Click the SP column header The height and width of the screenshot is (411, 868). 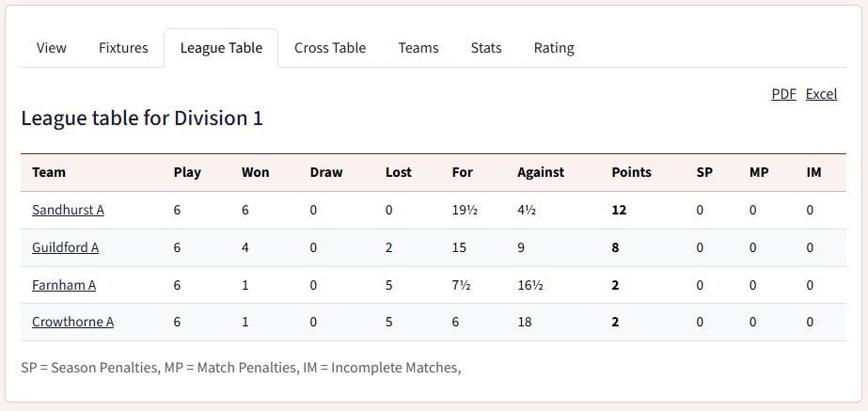pyautogui.click(x=704, y=172)
